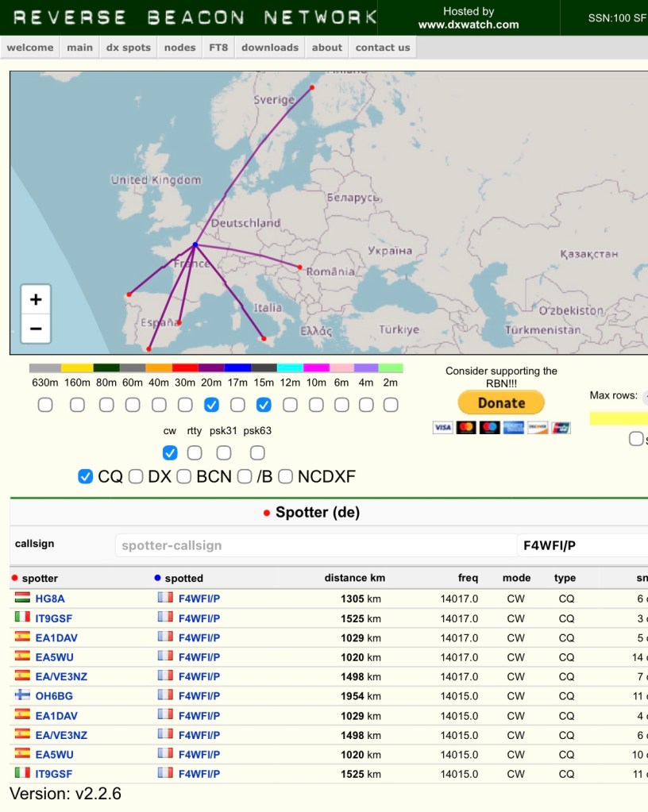Screen dimensions: 648x812
Task: Toggle the cw mode checkbox
Action: 170,452
